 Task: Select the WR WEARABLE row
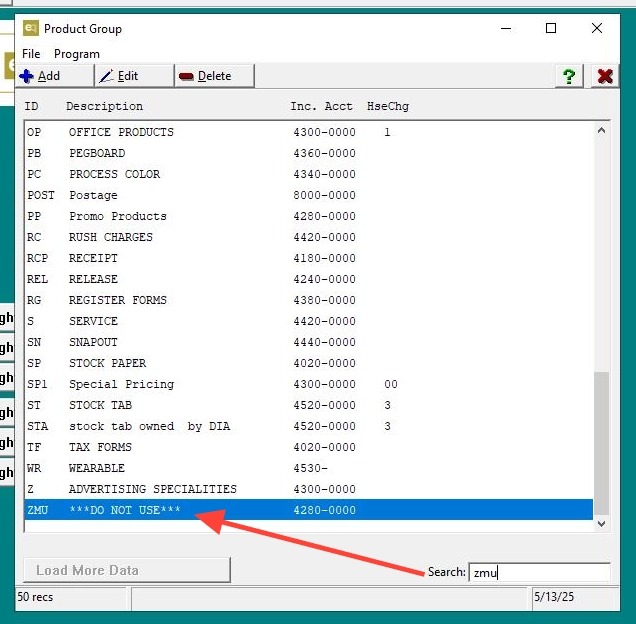click(308, 468)
